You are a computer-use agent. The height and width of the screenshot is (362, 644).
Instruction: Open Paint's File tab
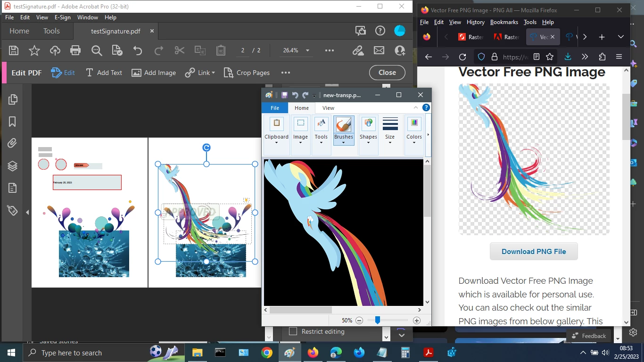[x=275, y=108]
